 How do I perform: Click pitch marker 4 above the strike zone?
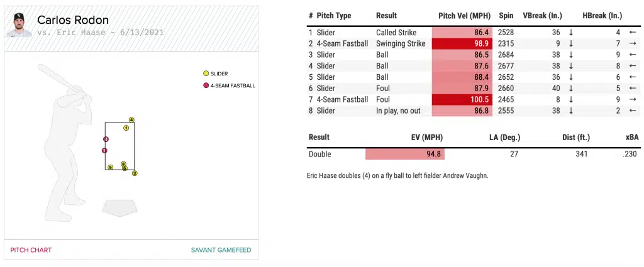click(131, 119)
